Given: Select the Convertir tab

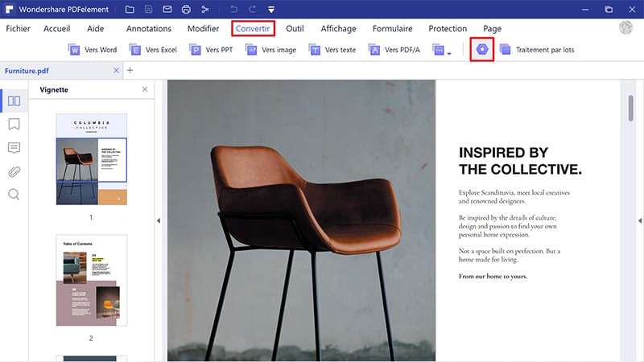Looking at the screenshot, I should [x=253, y=28].
